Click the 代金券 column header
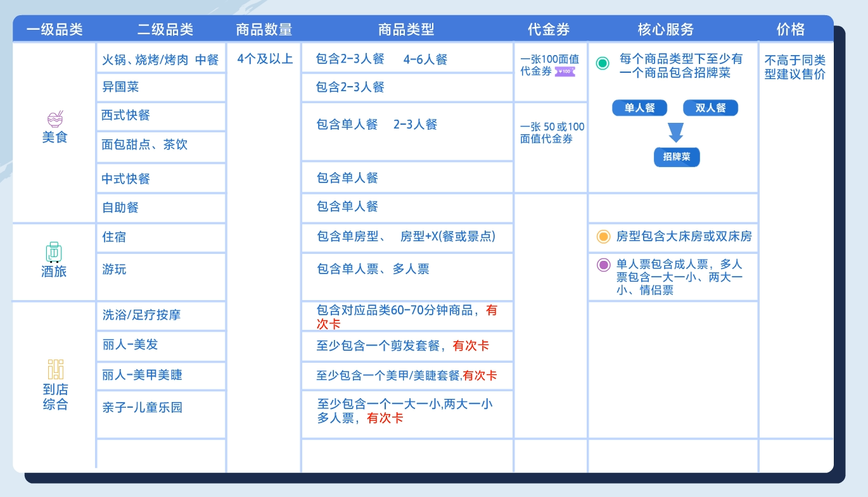The width and height of the screenshot is (868, 497). (549, 29)
